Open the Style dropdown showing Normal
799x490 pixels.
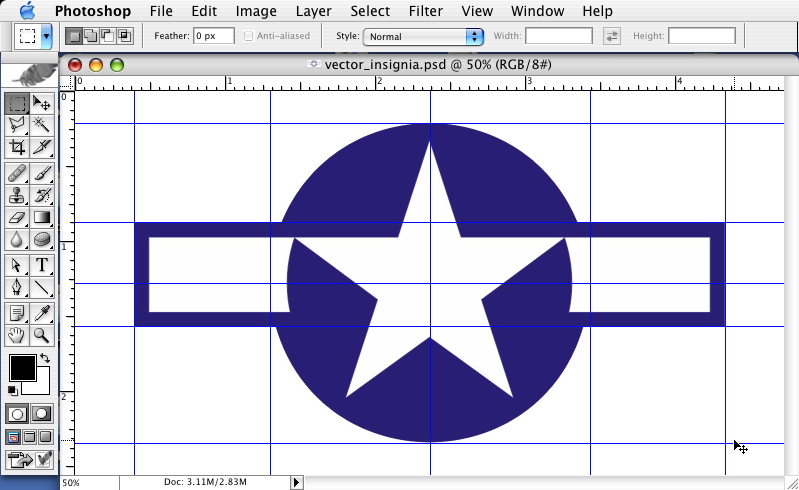click(x=423, y=36)
